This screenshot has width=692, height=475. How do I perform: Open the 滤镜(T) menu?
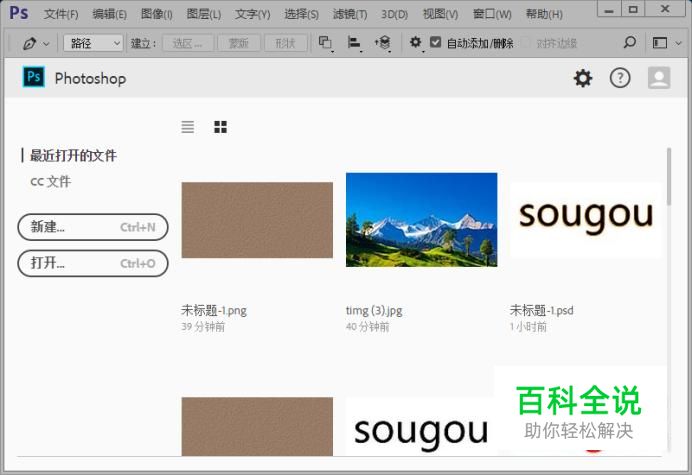350,14
